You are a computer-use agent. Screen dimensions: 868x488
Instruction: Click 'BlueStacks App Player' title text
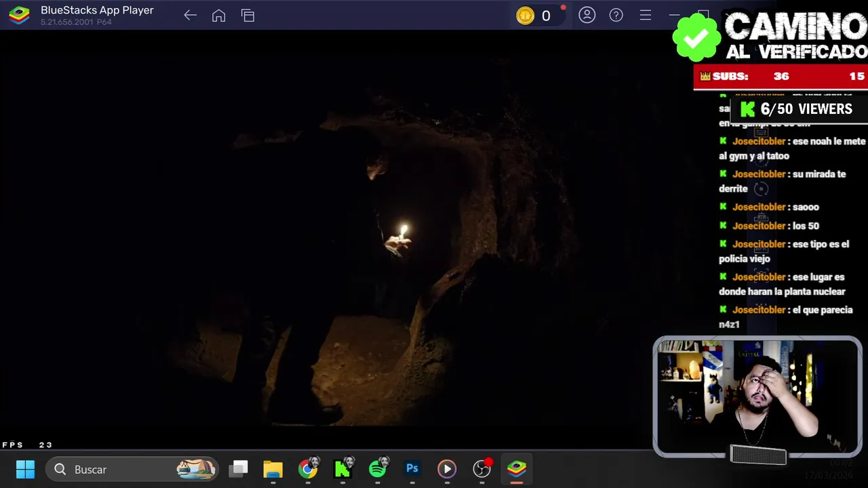[97, 10]
